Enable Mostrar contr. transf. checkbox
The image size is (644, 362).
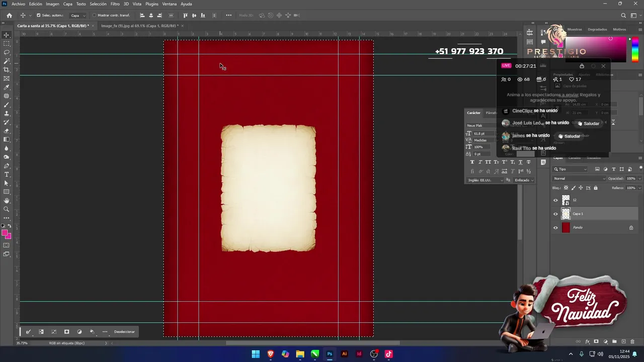point(94,15)
